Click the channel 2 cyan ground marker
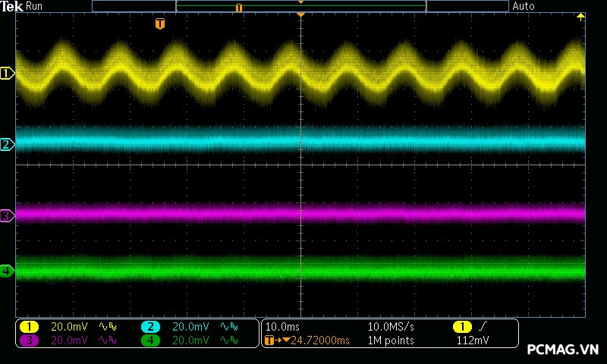 coord(7,144)
